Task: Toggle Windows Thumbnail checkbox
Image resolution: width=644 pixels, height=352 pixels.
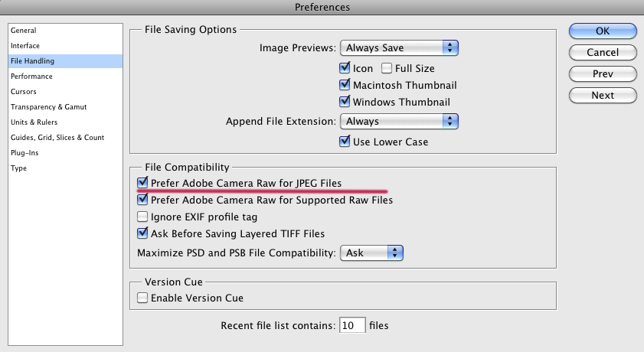Action: coord(345,101)
